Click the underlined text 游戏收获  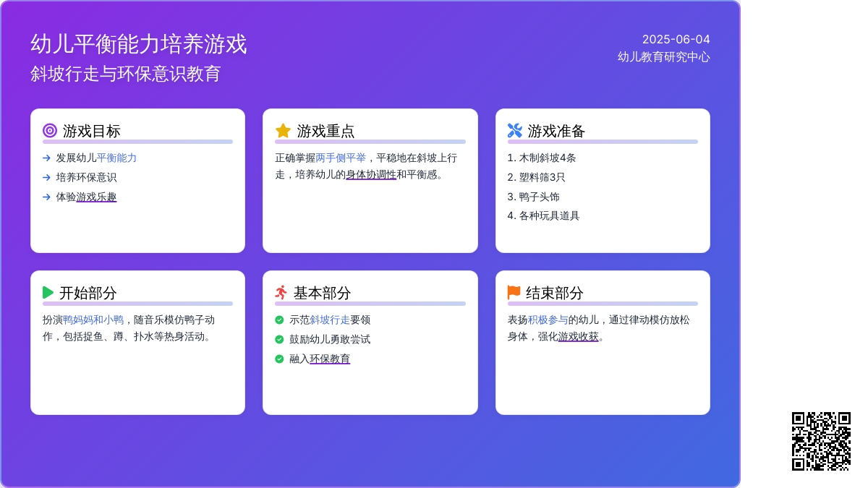coord(578,336)
